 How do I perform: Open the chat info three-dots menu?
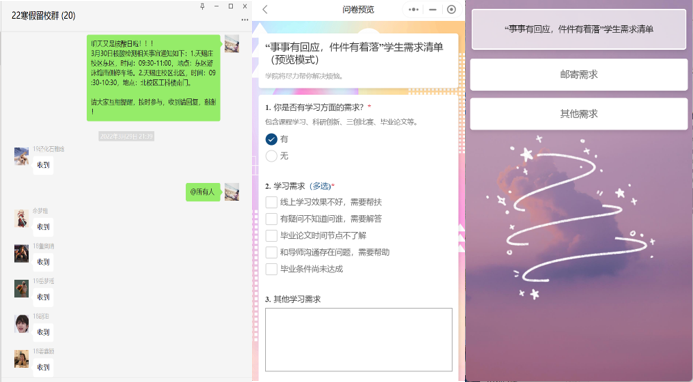coord(244,19)
